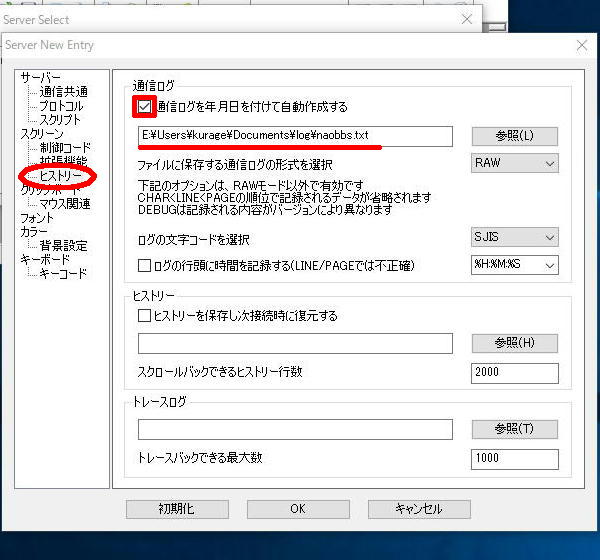Confirm with the OK button
The height and width of the screenshot is (560, 600).
click(298, 509)
